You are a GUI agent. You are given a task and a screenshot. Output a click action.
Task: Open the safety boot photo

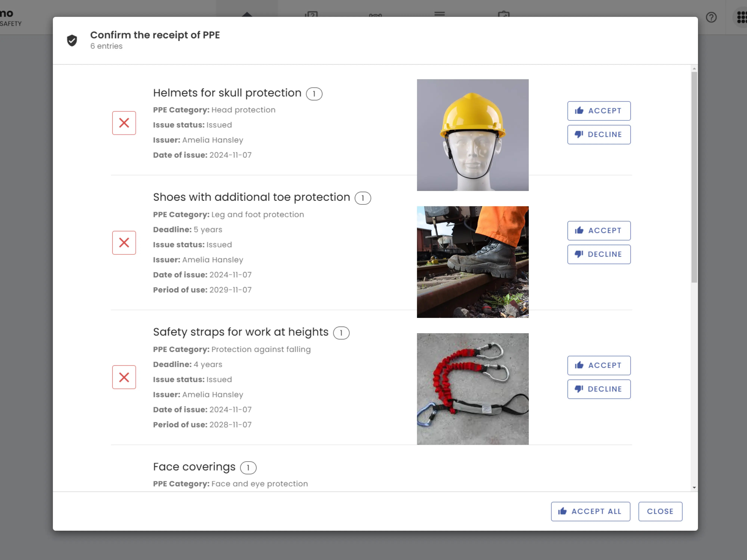[472, 262]
